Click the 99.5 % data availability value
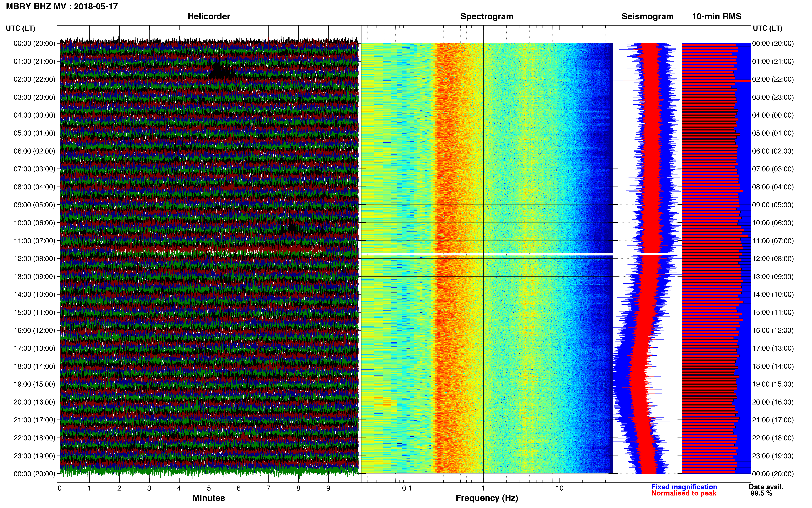 (x=761, y=493)
